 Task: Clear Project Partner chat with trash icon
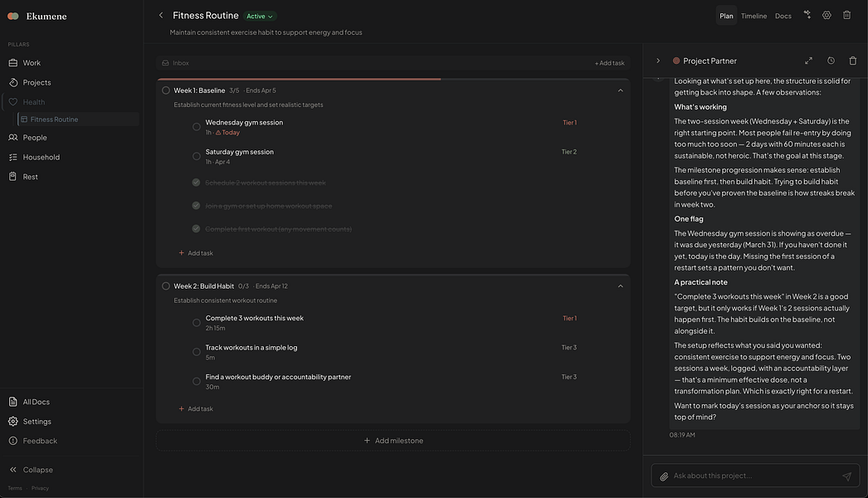[852, 61]
